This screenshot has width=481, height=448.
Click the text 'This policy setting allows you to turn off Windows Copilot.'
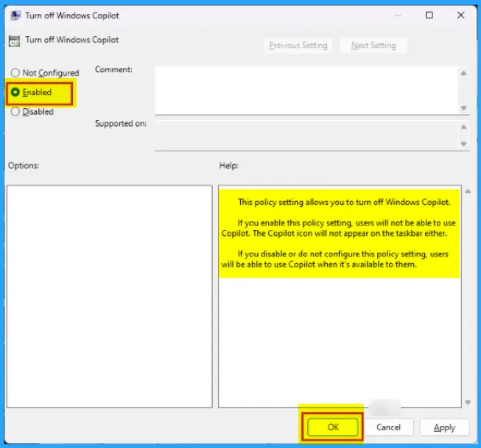point(344,202)
